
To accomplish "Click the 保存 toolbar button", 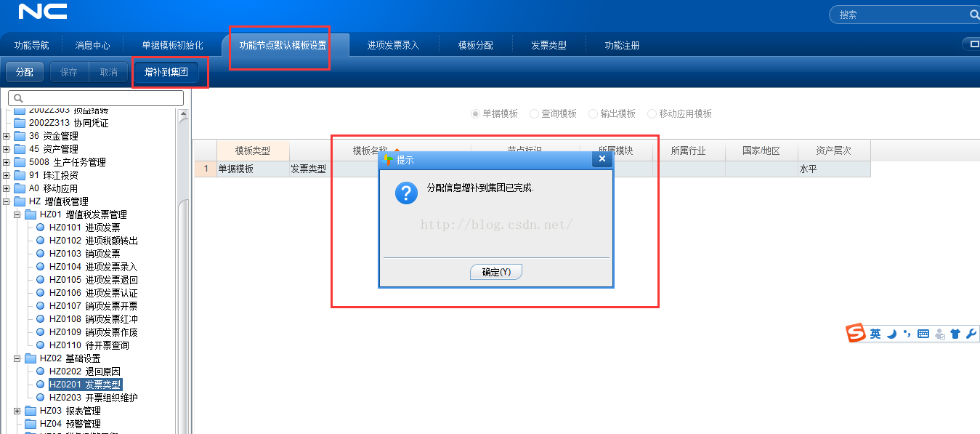I will (x=69, y=72).
